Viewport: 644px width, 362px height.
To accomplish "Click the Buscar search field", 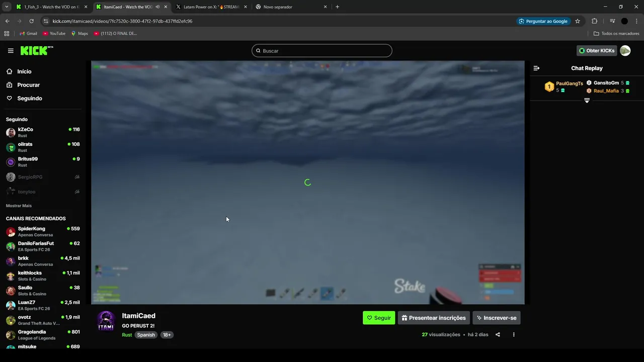I will (322, 51).
